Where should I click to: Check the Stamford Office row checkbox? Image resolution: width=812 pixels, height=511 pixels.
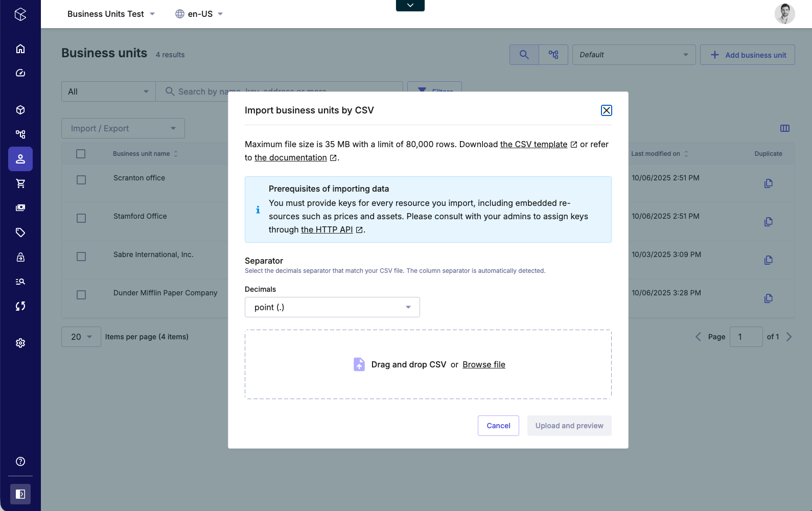(81, 218)
